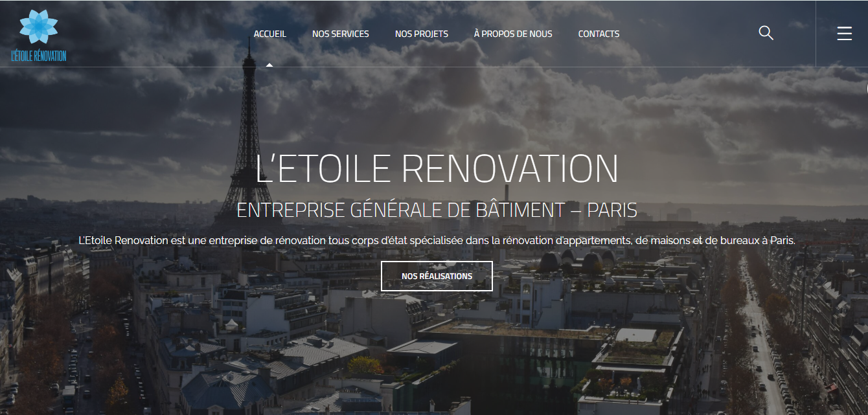Click the Nos Réalisations button
The image size is (868, 415).
coord(437,276)
